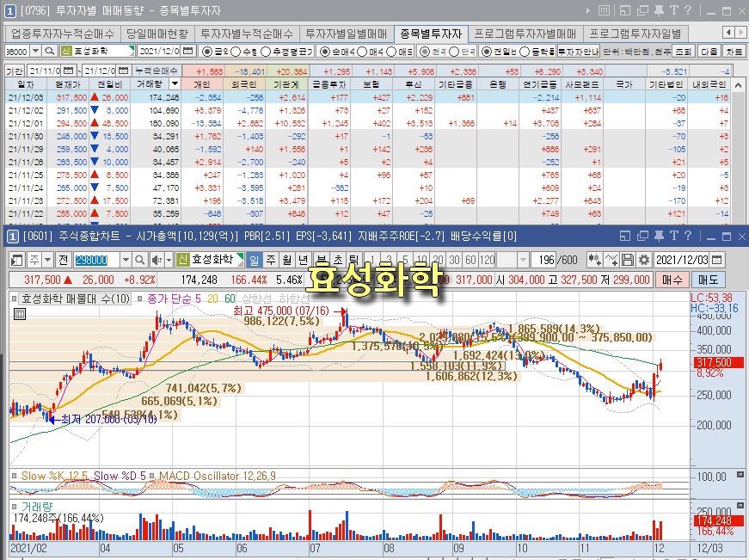Open the empty interval dropdown after 120
This screenshot has width=749, height=560.
(523, 260)
